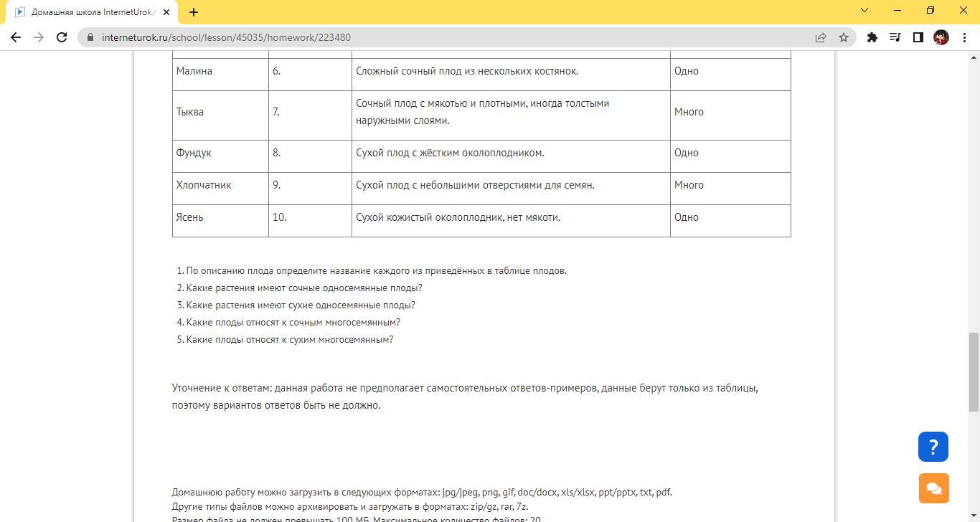The width and height of the screenshot is (980, 522).
Task: Restore down the Chrome window
Action: coord(930,11)
